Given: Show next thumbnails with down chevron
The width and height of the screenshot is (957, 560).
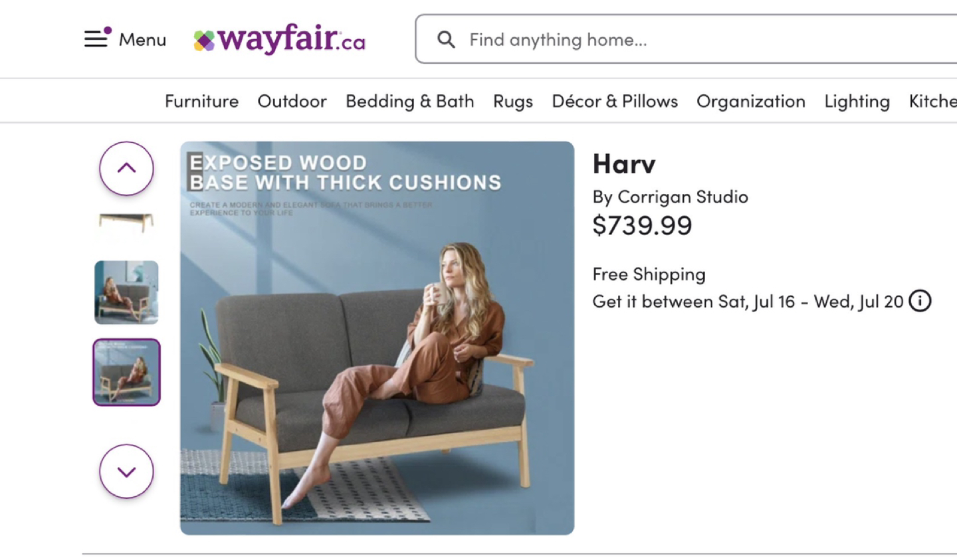Looking at the screenshot, I should click(x=126, y=471).
